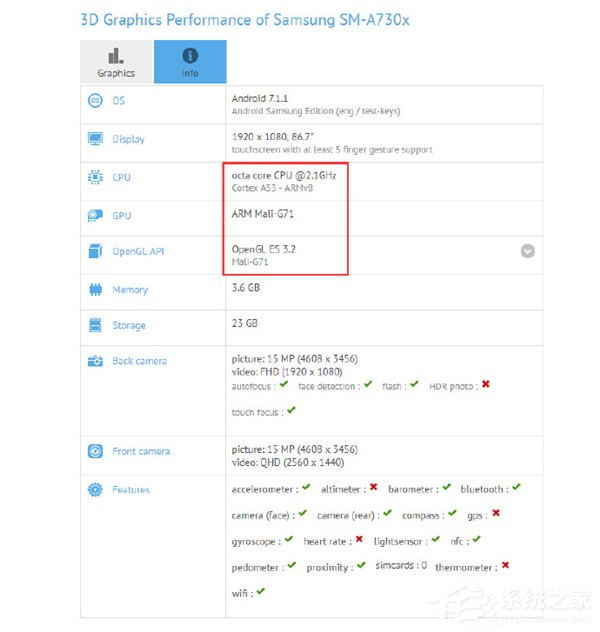Image resolution: width=600 pixels, height=632 pixels.
Task: Click the nfc check mark
Action: pyautogui.click(x=477, y=539)
